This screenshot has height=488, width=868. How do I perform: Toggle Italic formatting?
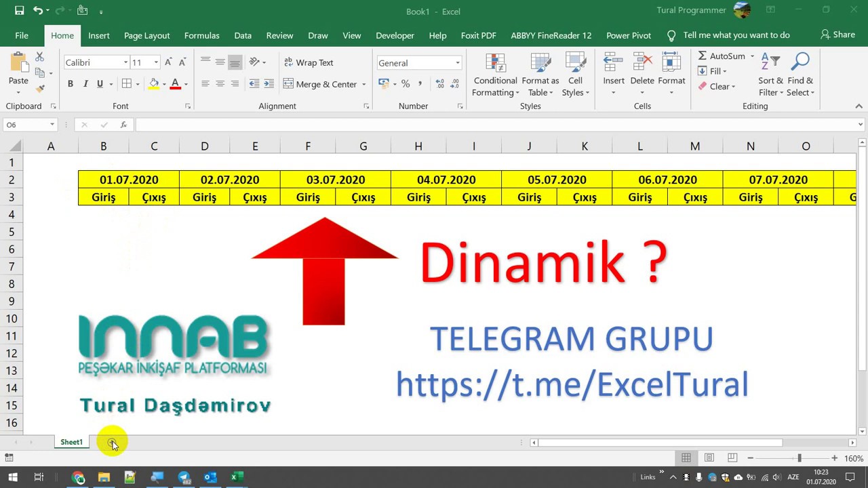pos(85,84)
